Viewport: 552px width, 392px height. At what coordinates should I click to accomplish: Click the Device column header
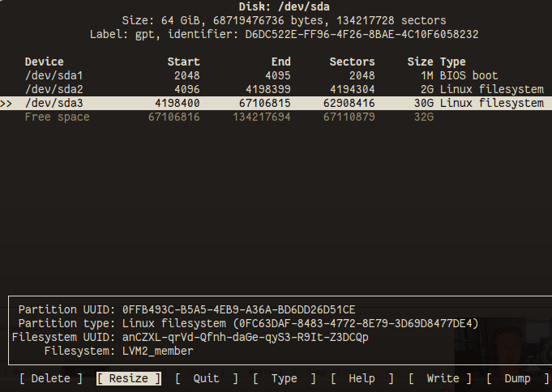tap(44, 62)
